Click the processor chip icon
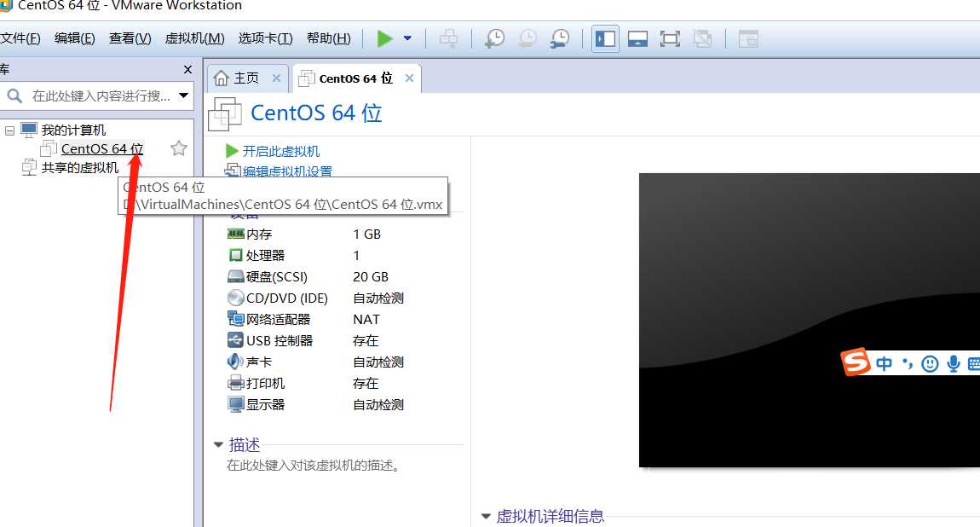This screenshot has width=980, height=527. pos(235,255)
